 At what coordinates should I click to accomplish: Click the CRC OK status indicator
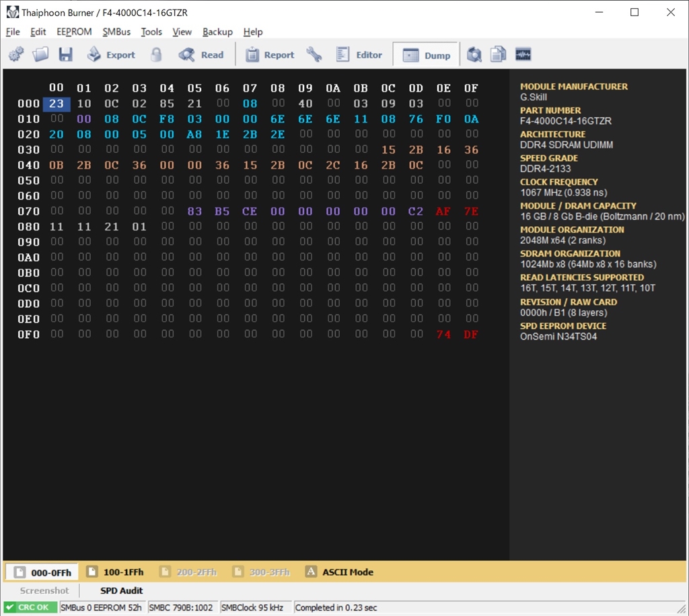30,607
